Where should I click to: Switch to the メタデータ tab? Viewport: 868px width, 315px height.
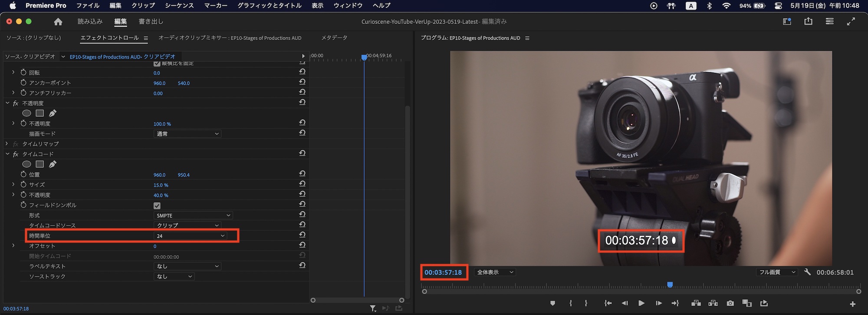coord(334,38)
